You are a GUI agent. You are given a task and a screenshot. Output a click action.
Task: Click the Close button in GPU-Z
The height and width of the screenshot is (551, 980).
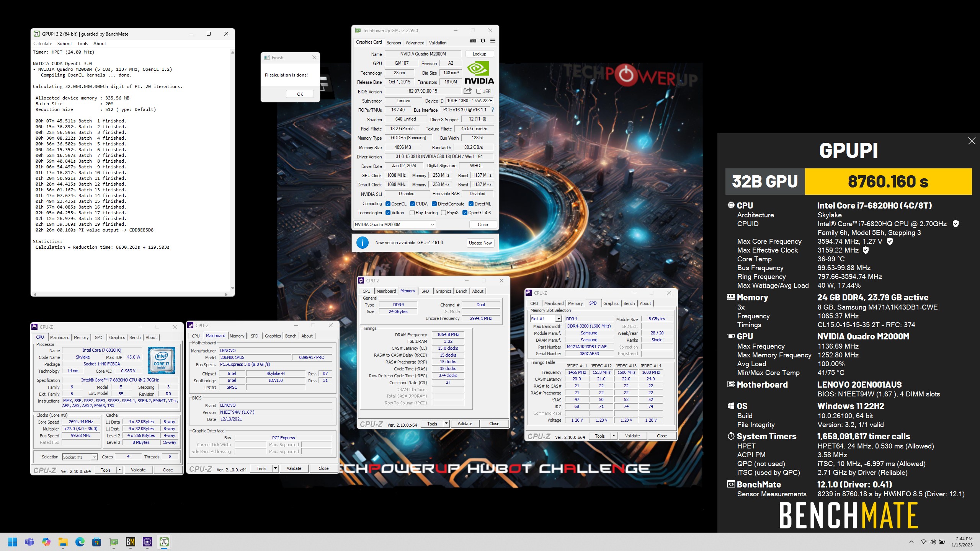coord(482,225)
